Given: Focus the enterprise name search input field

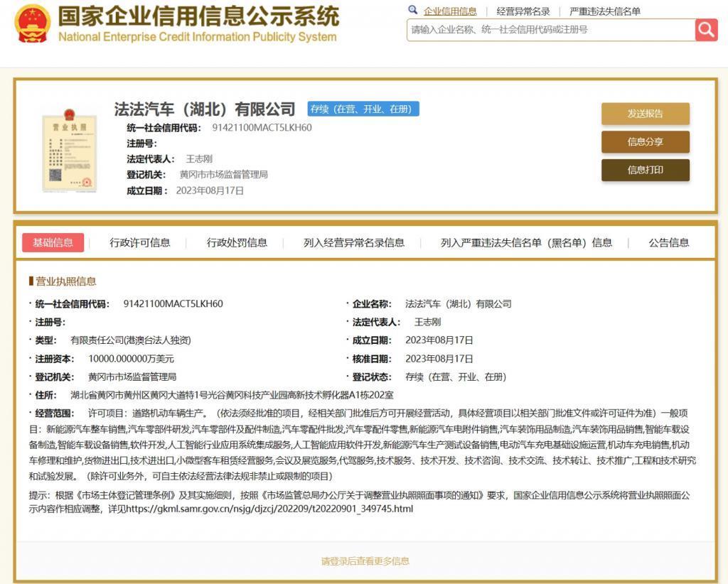Looking at the screenshot, I should pos(551,30).
